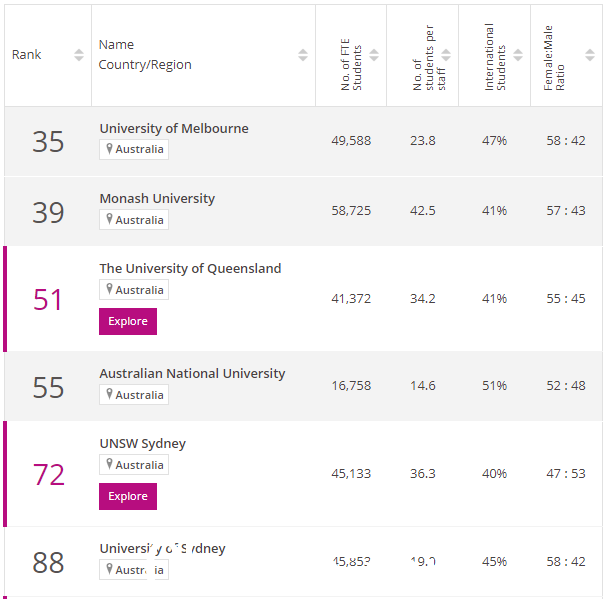Click Explore button for UNSW Sydney
Image resolution: width=606 pixels, height=599 pixels.
click(x=128, y=496)
